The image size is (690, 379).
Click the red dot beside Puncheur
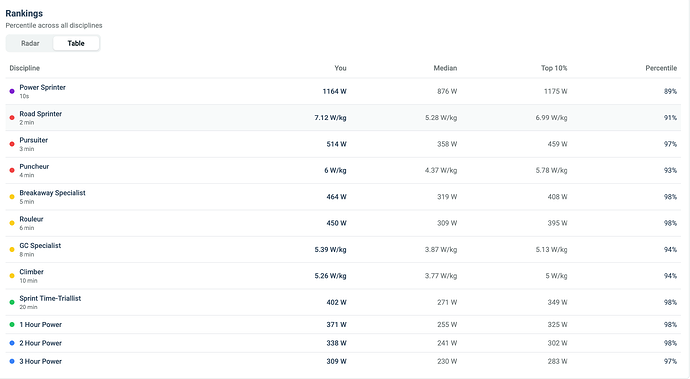click(x=12, y=171)
